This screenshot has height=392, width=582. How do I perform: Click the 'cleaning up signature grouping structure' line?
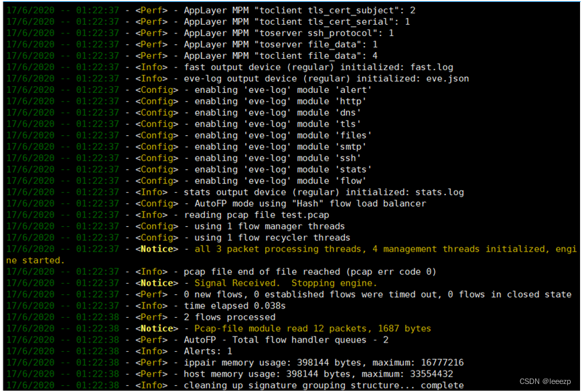(x=235, y=385)
